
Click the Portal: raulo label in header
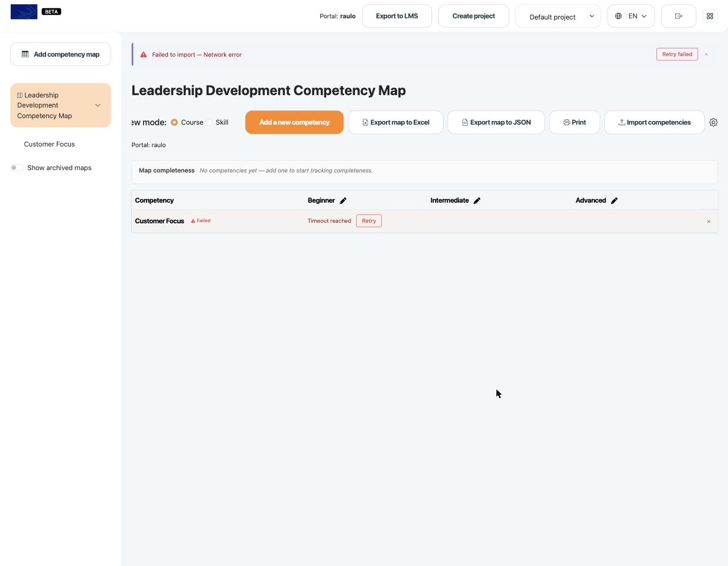click(x=337, y=16)
